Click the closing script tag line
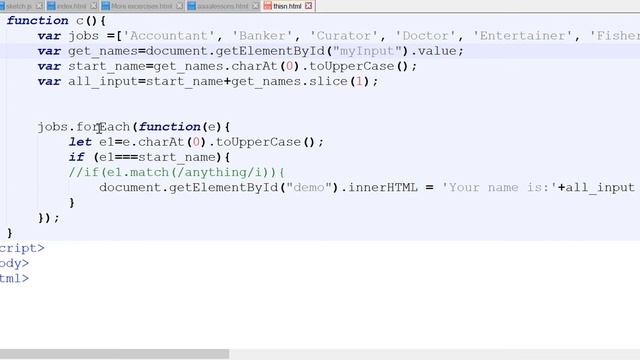640x360 pixels. pos(22,248)
